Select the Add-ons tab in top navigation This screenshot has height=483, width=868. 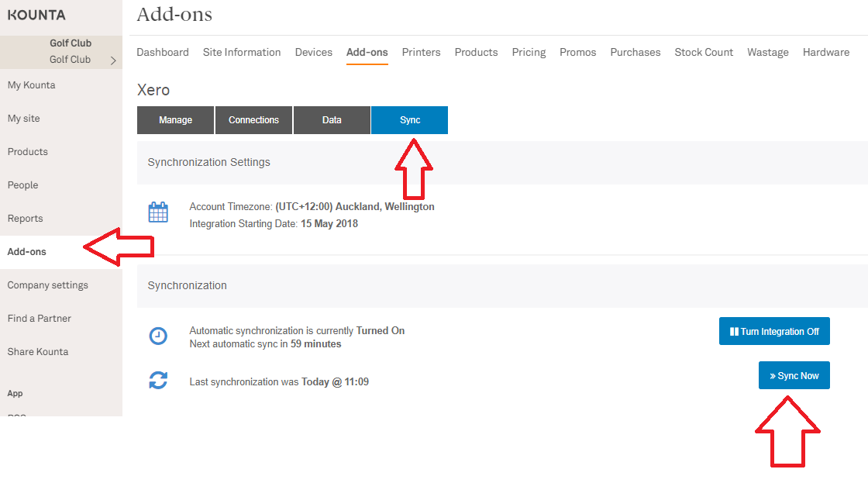pyautogui.click(x=367, y=52)
